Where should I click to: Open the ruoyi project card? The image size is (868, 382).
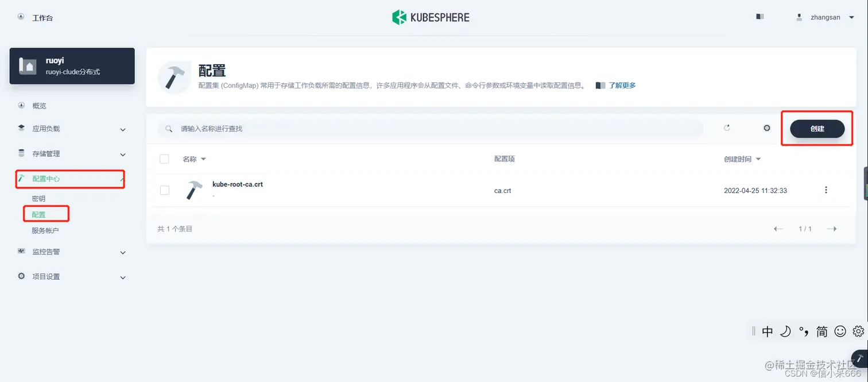pos(72,66)
